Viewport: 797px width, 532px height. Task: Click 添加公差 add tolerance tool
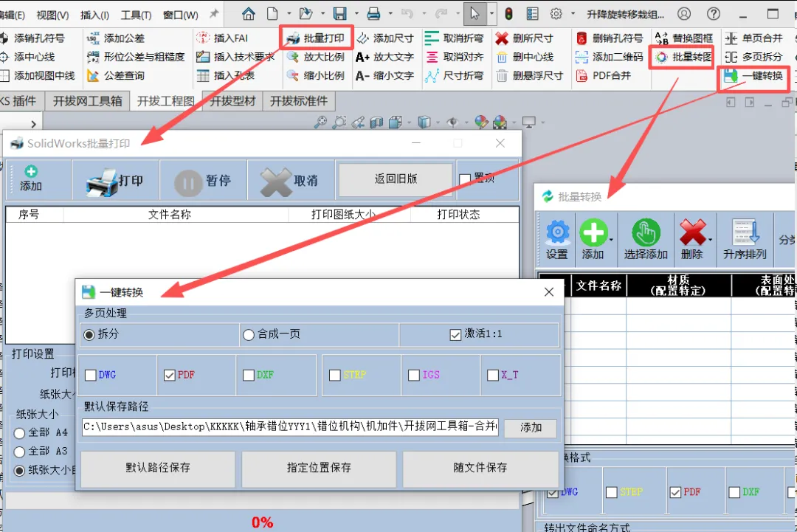coord(116,38)
